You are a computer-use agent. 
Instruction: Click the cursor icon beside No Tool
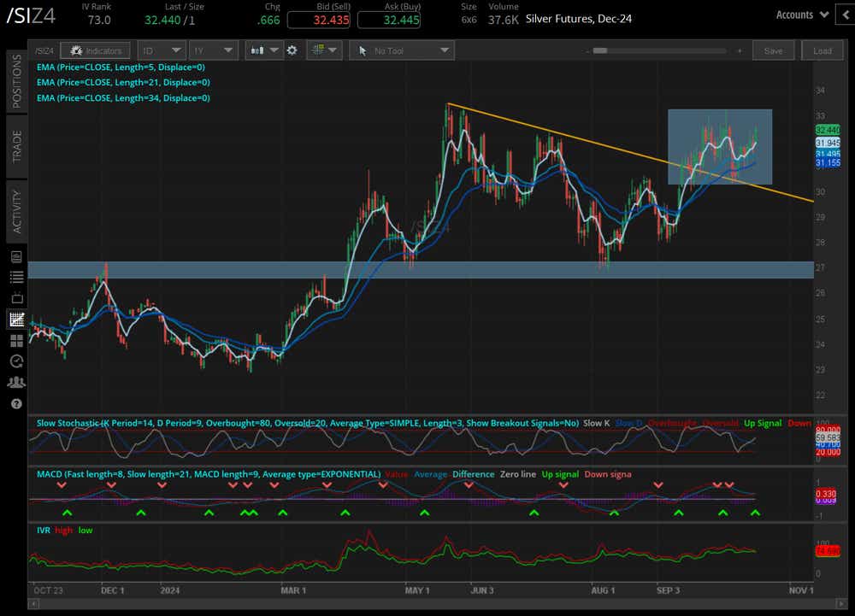(363, 50)
